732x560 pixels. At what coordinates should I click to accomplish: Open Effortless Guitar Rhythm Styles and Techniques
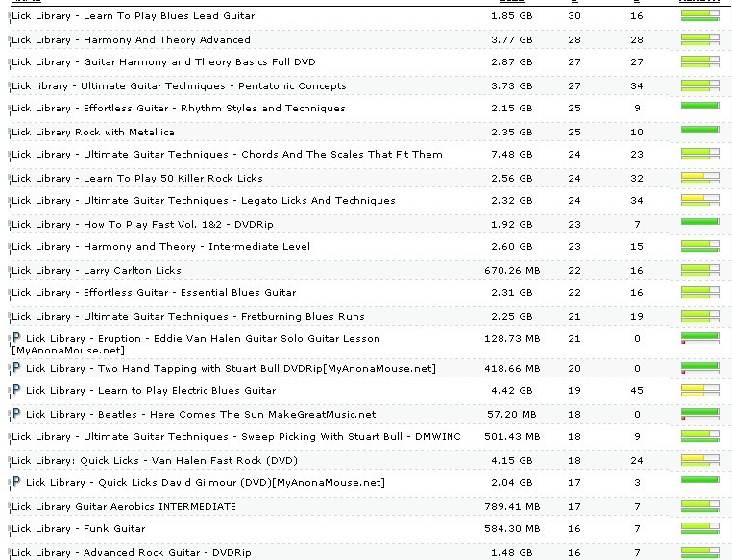tap(179, 108)
